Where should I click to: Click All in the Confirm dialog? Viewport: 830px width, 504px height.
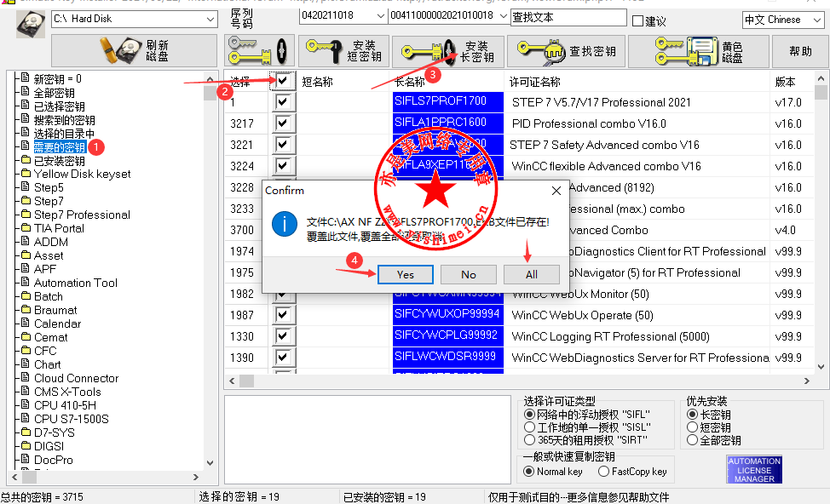pos(532,274)
